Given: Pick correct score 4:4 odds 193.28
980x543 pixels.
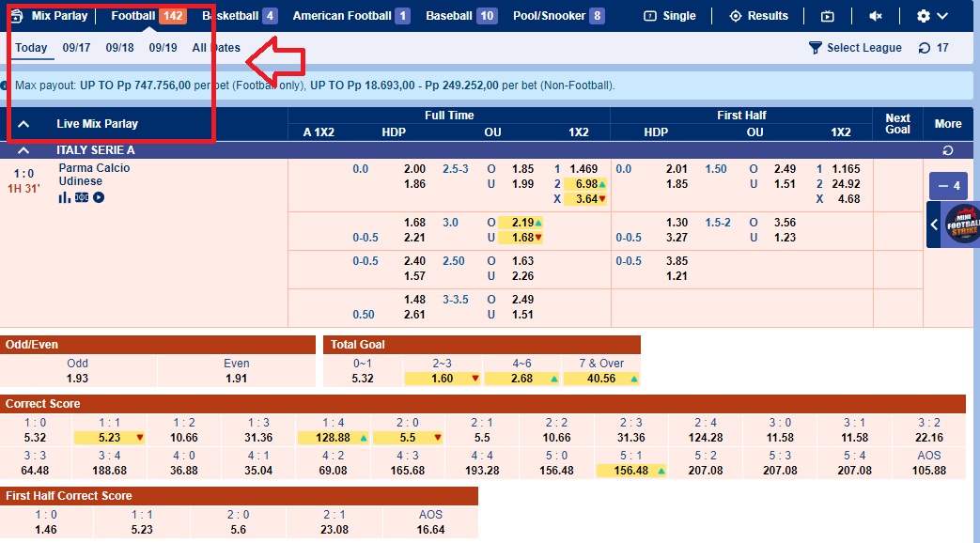Looking at the screenshot, I should coord(482,471).
